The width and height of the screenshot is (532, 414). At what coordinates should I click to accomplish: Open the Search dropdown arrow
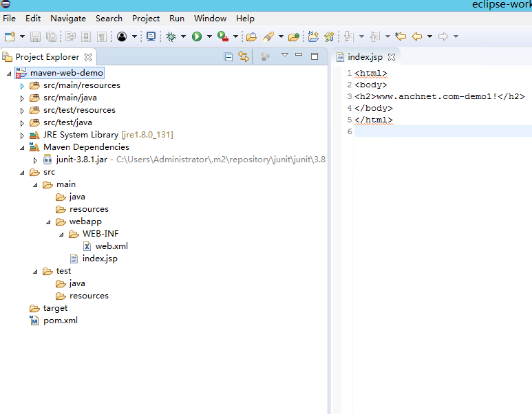coord(281,36)
